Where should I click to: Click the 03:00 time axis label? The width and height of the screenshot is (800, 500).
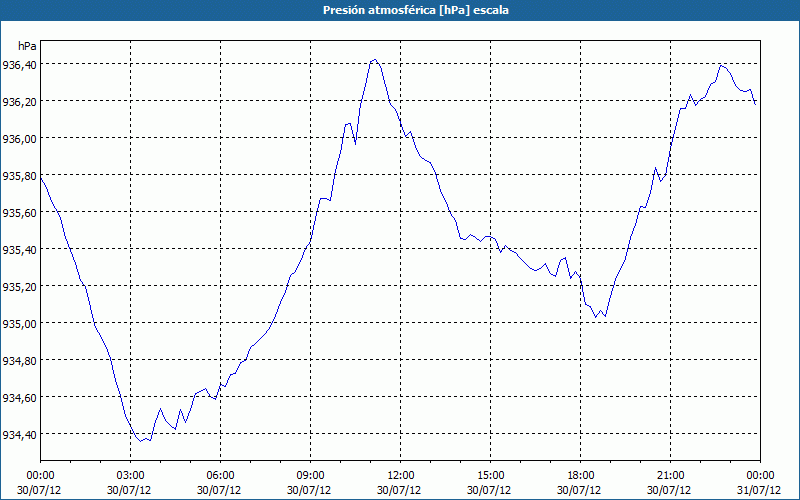(x=131, y=475)
